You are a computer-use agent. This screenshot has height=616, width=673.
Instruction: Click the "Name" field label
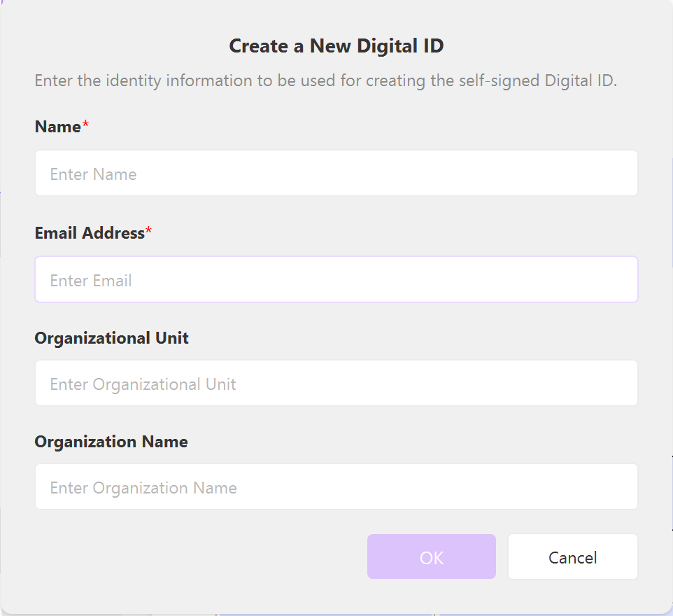pyautogui.click(x=57, y=127)
